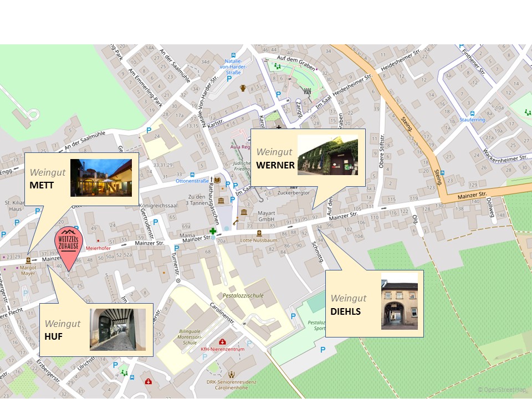This screenshot has height=399, width=532.
Task: Select the Margot Mayer label
Action: 28,270
